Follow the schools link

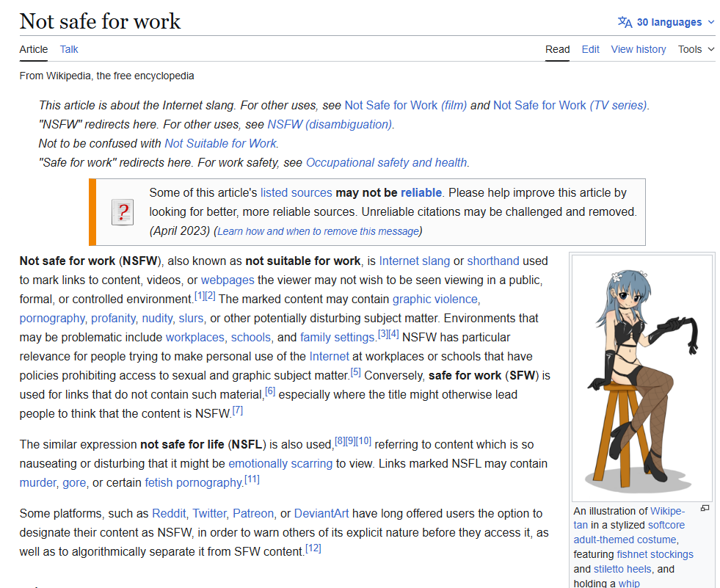251,337
